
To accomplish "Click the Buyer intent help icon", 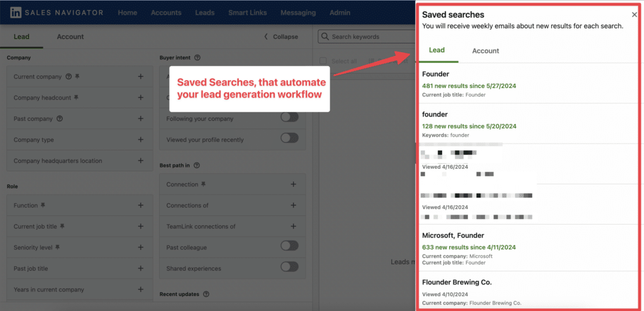I will pyautogui.click(x=197, y=57).
